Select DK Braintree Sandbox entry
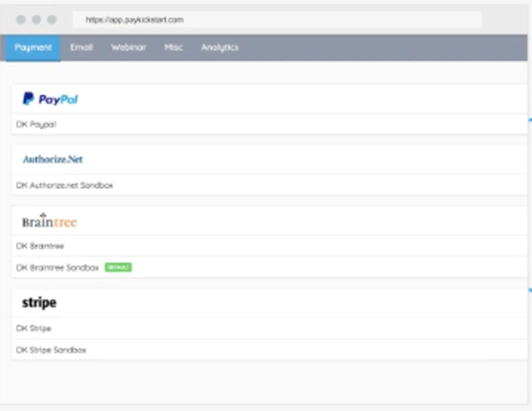Viewport: 532px width, 411px height. coord(269,268)
